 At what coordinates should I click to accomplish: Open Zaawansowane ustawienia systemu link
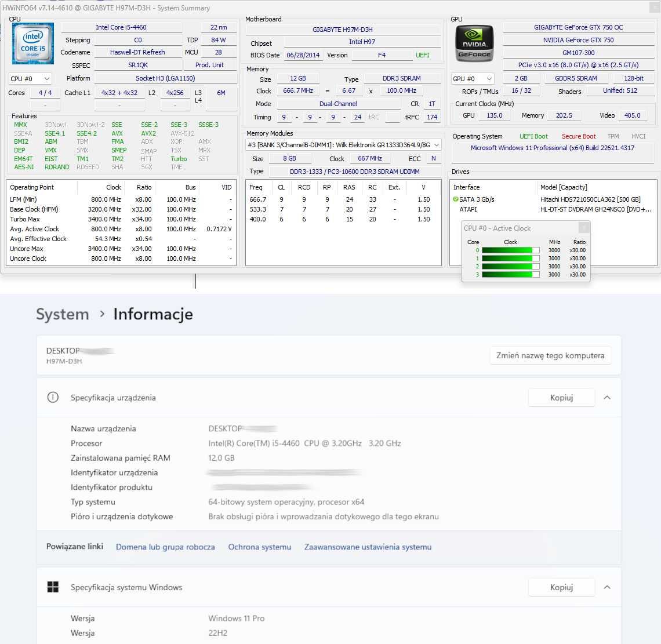pos(368,547)
